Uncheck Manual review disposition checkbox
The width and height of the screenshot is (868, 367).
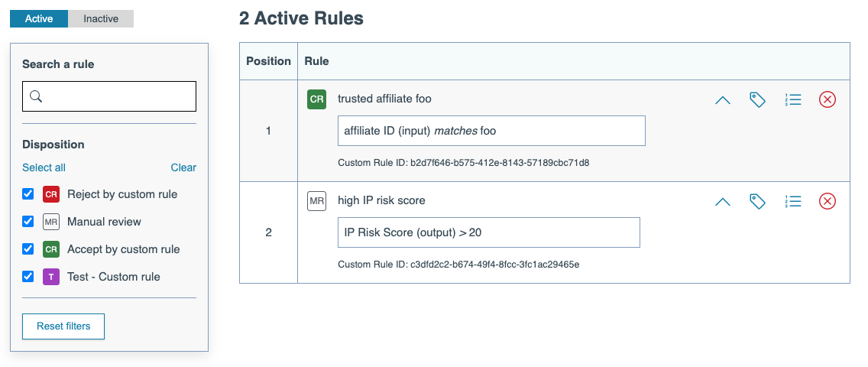point(28,222)
